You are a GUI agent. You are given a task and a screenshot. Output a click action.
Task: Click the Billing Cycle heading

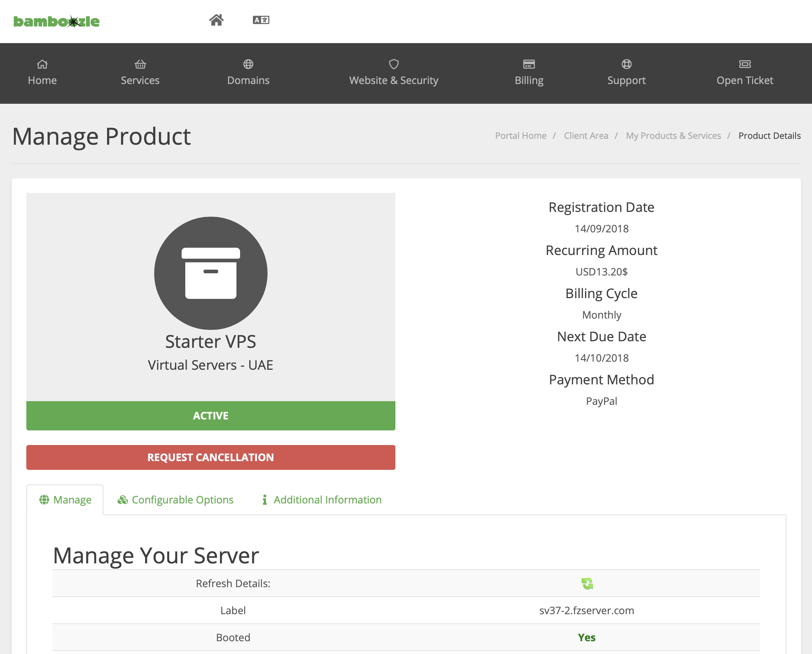[x=602, y=293]
